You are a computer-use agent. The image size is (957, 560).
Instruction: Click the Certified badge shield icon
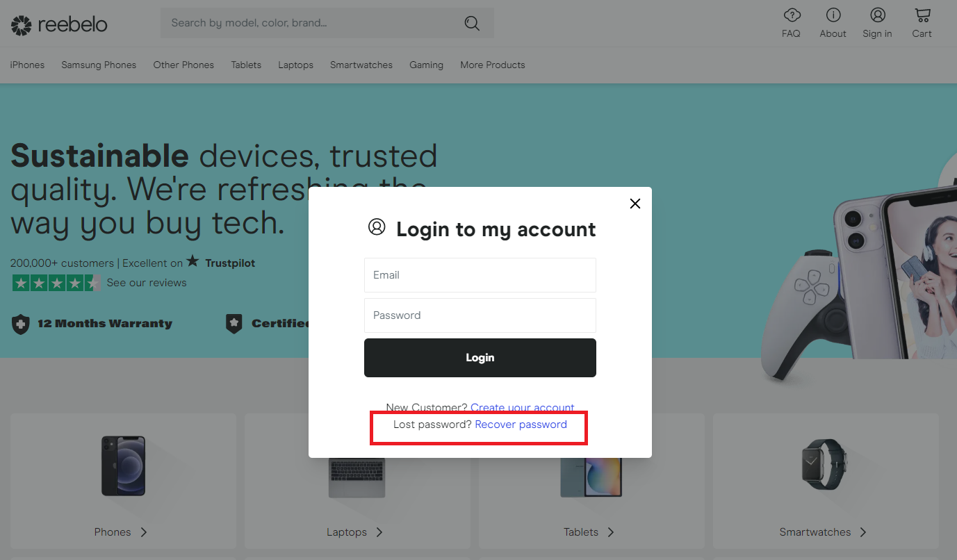[x=234, y=323]
